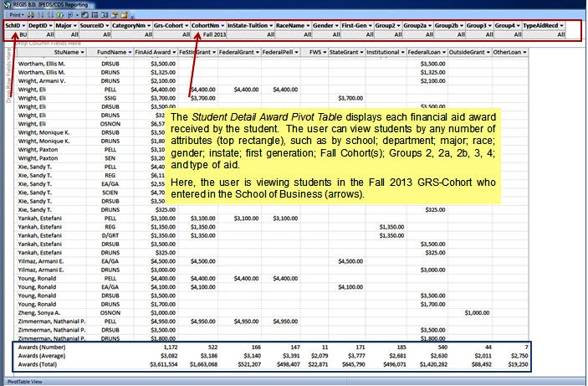Open the Gender filter dropdown

[x=337, y=25]
